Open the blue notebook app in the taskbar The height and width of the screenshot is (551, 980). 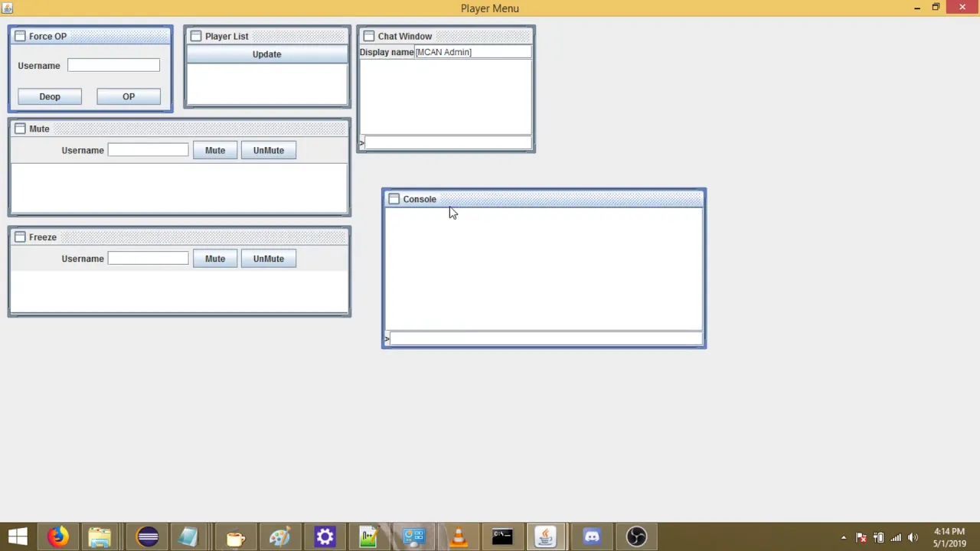click(188, 536)
